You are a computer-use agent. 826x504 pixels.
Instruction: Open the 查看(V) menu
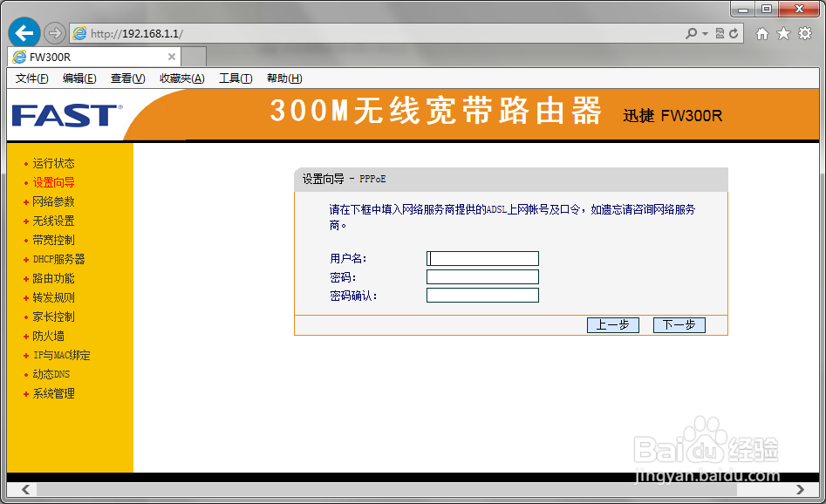click(x=128, y=78)
